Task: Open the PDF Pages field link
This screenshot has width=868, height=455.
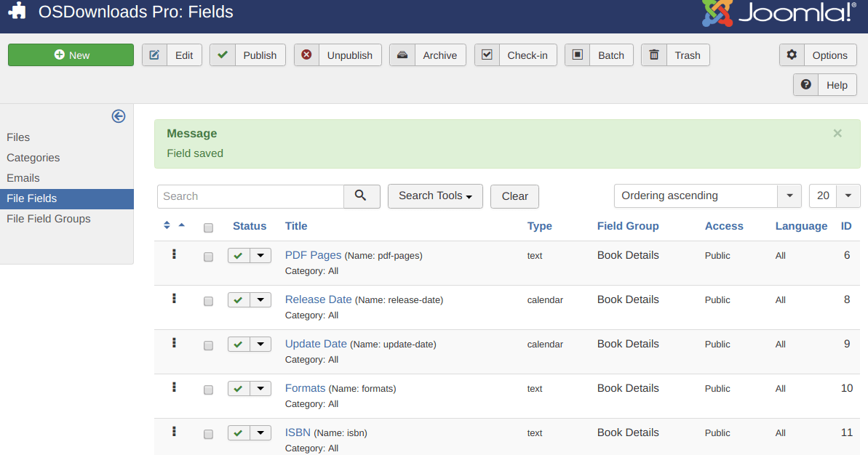Action: pos(314,255)
